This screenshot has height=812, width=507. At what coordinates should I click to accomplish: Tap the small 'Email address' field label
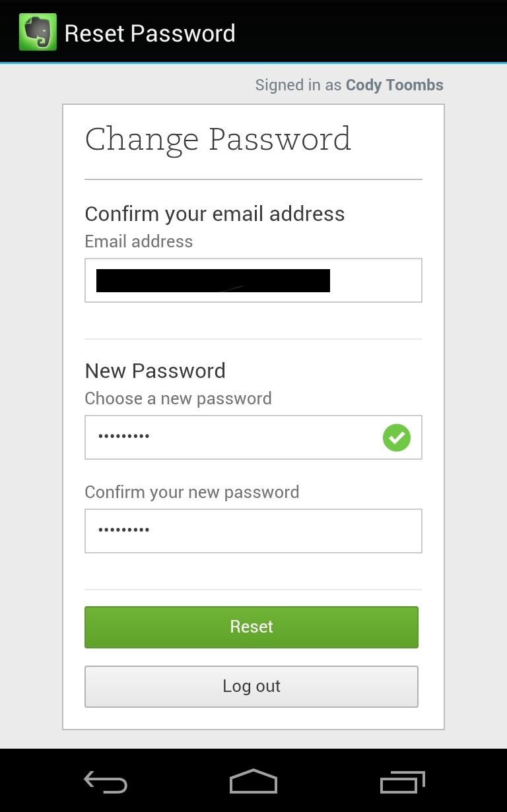[x=139, y=241]
